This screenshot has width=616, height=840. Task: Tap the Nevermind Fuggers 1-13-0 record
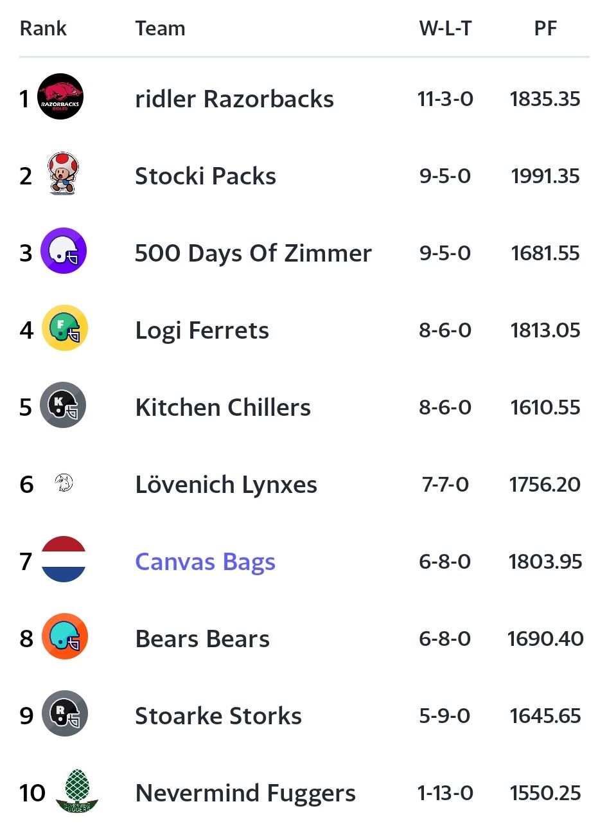[445, 793]
